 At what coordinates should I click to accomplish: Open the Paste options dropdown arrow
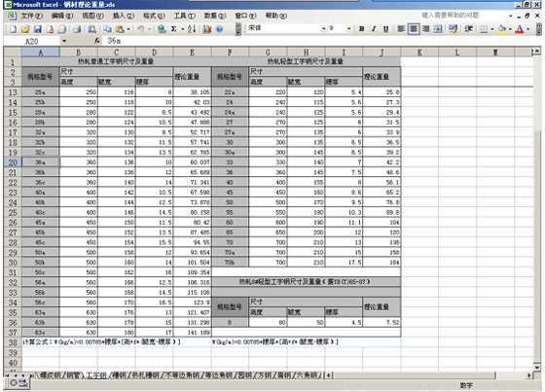128,29
